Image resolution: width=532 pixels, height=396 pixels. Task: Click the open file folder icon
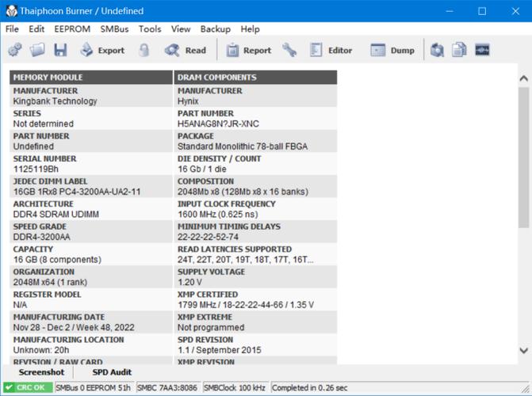[x=37, y=50]
